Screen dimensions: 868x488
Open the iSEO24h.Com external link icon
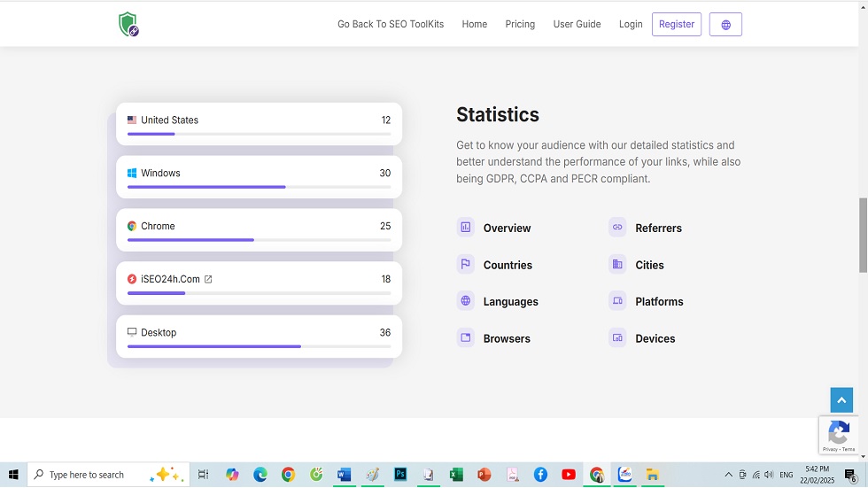(208, 279)
